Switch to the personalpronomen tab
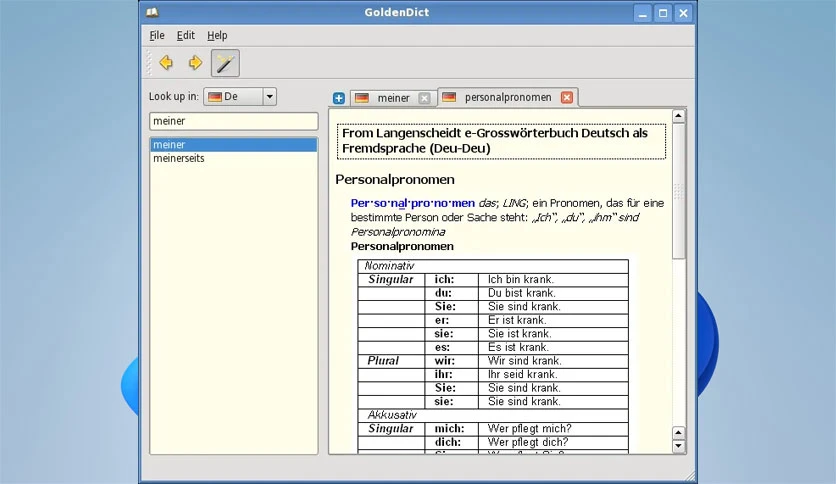Viewport: 836px width, 484px height. click(508, 97)
